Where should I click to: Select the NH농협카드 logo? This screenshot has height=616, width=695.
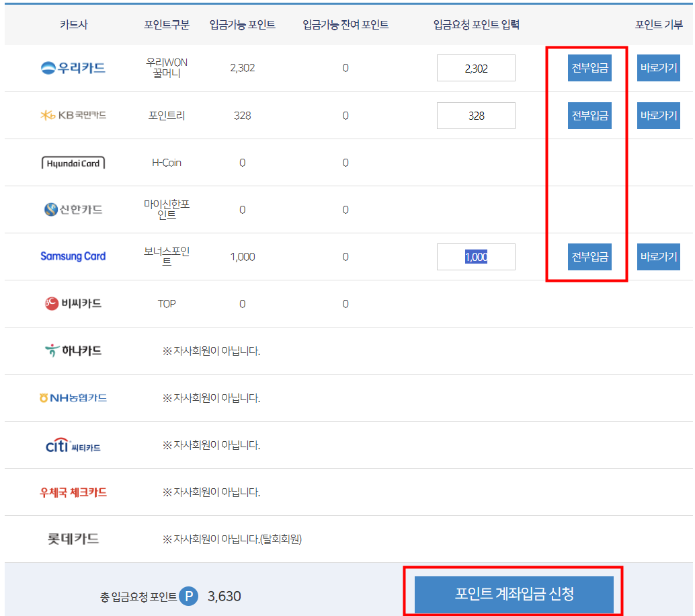[x=73, y=397]
